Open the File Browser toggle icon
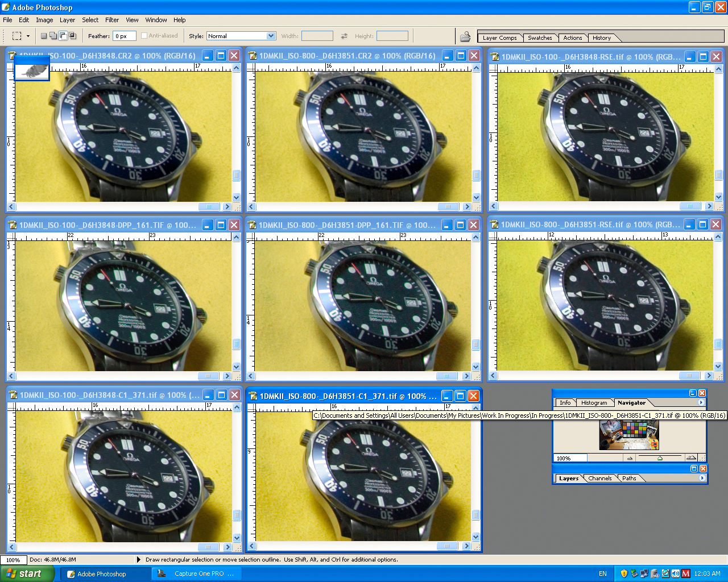 pos(465,36)
